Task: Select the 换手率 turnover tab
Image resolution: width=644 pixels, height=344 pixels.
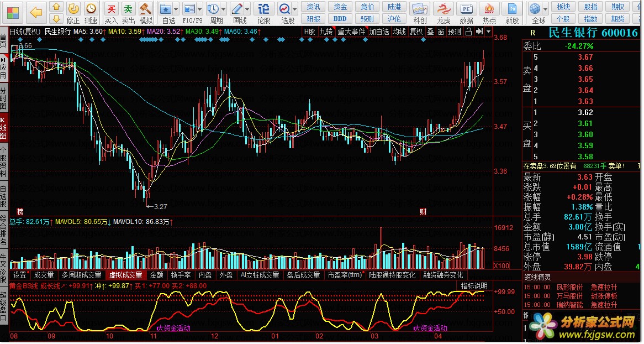Action: (x=181, y=275)
